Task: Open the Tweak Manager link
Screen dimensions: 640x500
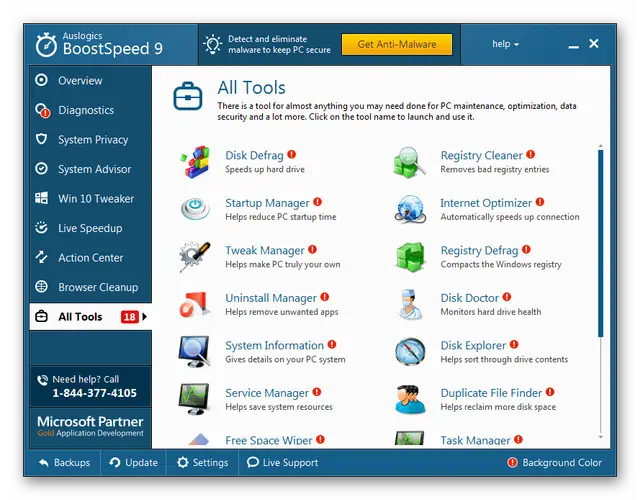Action: (265, 250)
